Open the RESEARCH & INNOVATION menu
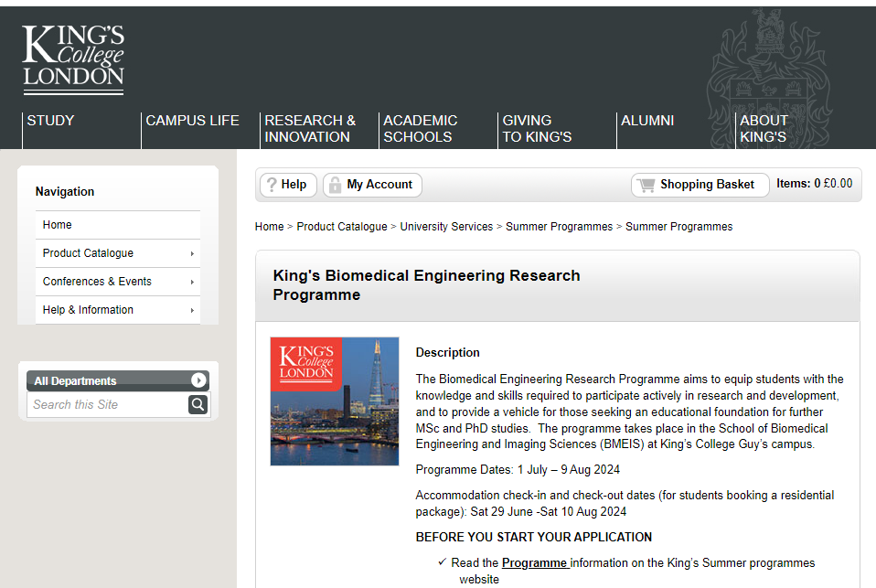Viewport: 876px width, 588px height. [x=310, y=129]
